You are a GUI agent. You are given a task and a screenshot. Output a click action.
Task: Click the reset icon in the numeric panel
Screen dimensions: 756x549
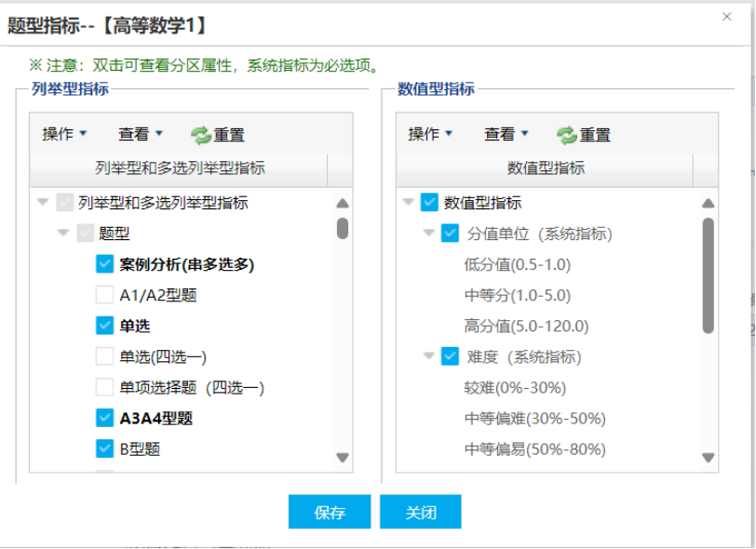point(567,135)
